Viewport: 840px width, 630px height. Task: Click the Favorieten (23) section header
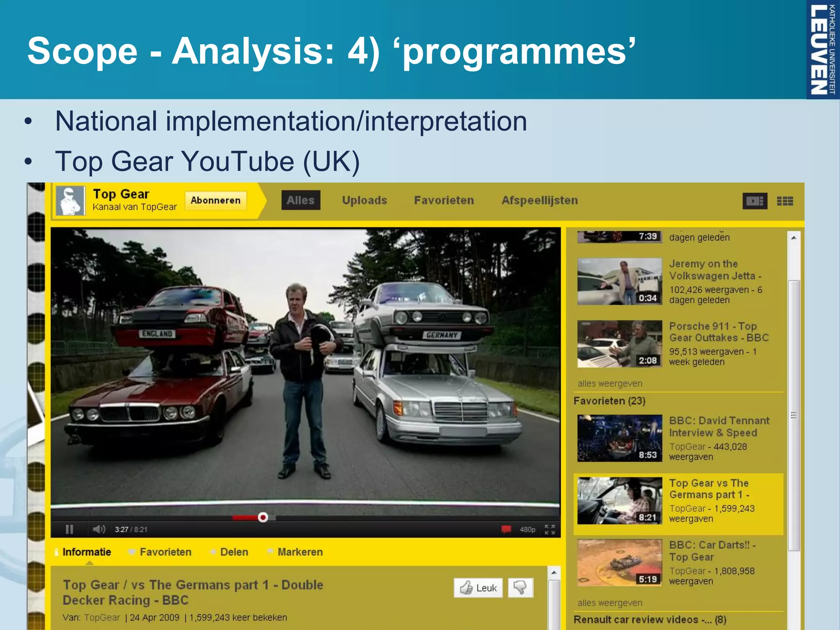coord(609,401)
